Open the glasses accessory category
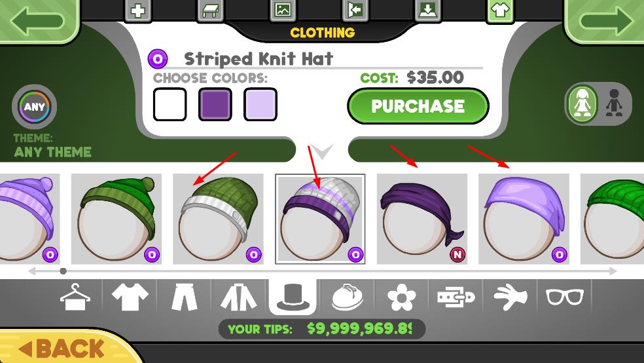The width and height of the screenshot is (644, 363). [x=564, y=297]
